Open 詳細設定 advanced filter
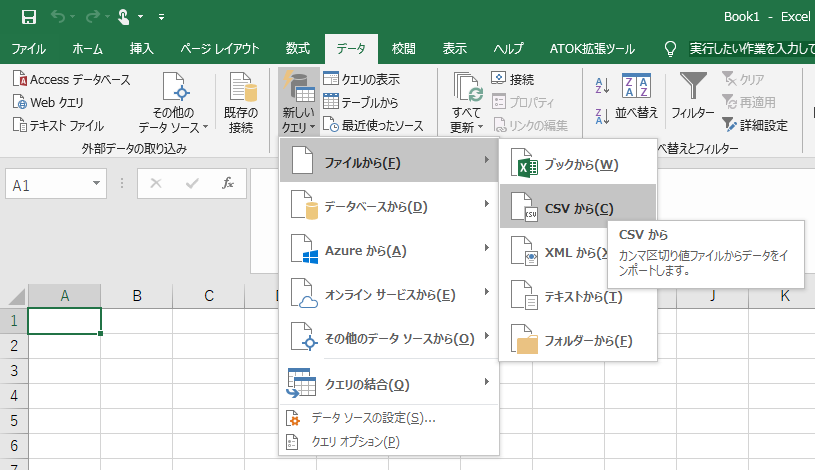The image size is (815, 470). (x=755, y=125)
